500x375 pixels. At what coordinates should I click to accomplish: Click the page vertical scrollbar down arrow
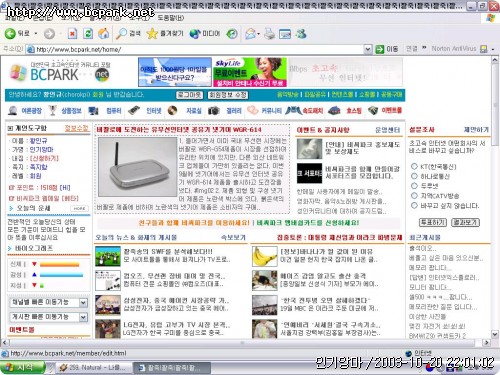tap(495, 334)
